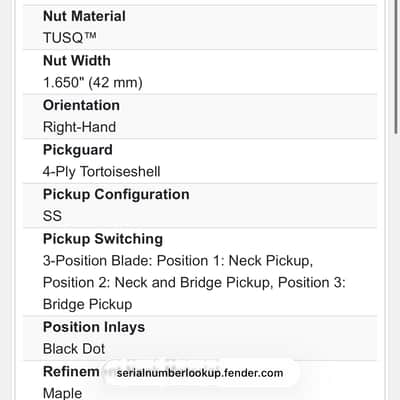This screenshot has height=400, width=400.
Task: Click the page scrollbar thumb
Action: click(x=396, y=67)
